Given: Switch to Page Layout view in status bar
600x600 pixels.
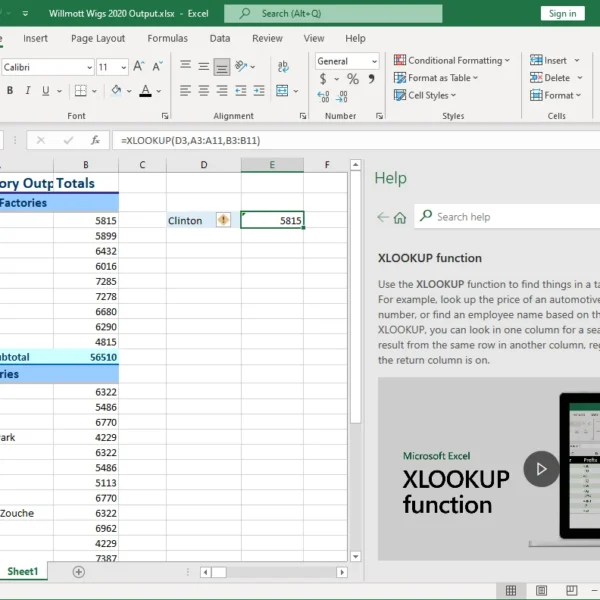Looking at the screenshot, I should pyautogui.click(x=541, y=590).
